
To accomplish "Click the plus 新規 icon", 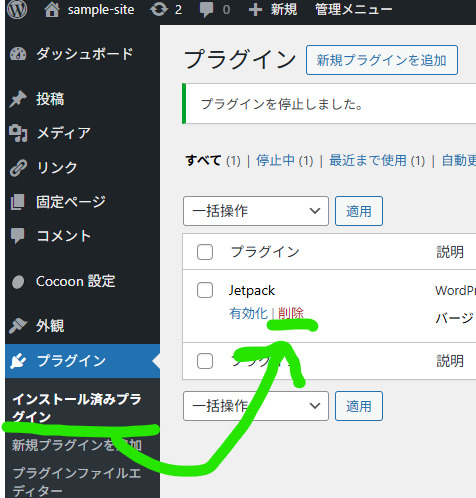I will [255, 10].
